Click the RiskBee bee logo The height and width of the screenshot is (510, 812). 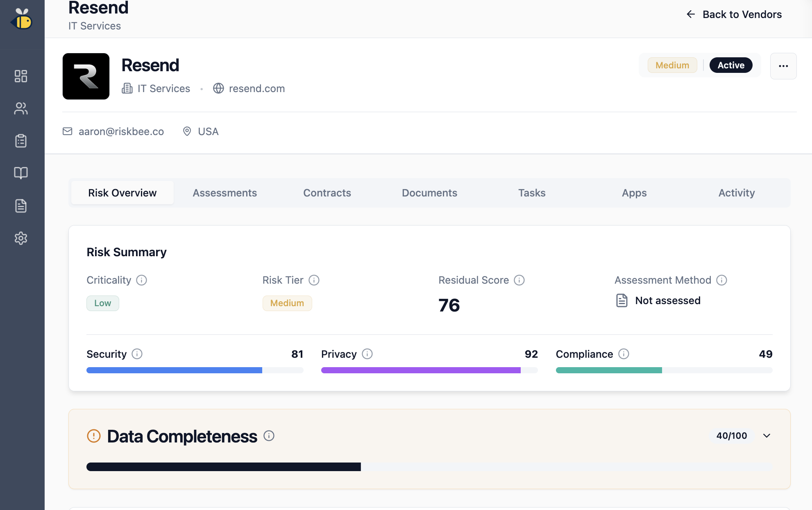21,19
